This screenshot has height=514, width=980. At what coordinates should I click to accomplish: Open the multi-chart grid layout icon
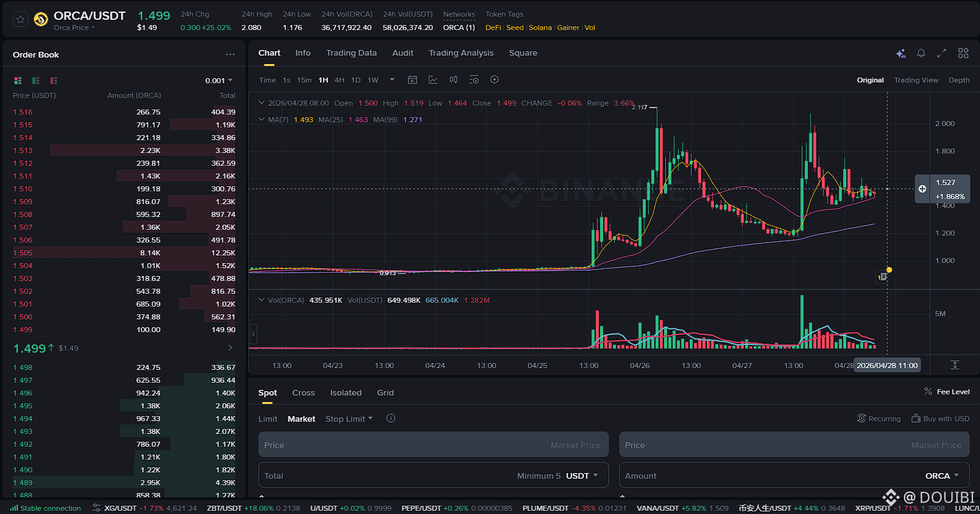point(963,54)
